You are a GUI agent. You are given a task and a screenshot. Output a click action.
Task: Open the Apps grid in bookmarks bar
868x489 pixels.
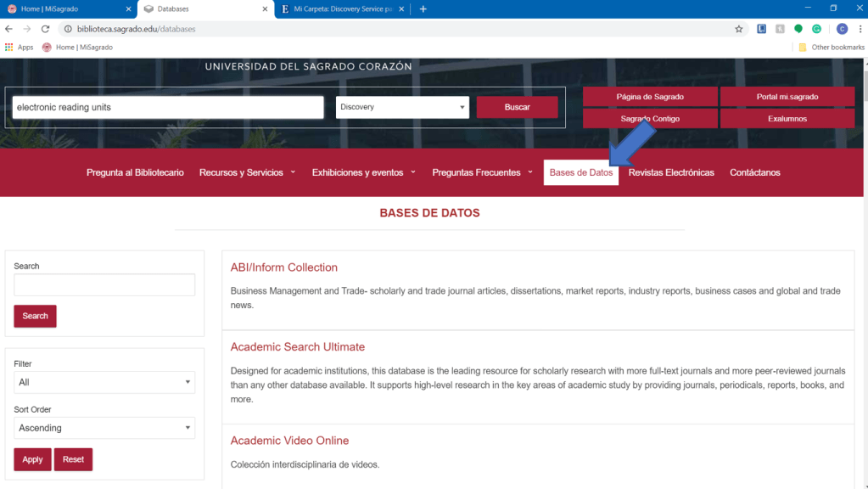click(19, 48)
